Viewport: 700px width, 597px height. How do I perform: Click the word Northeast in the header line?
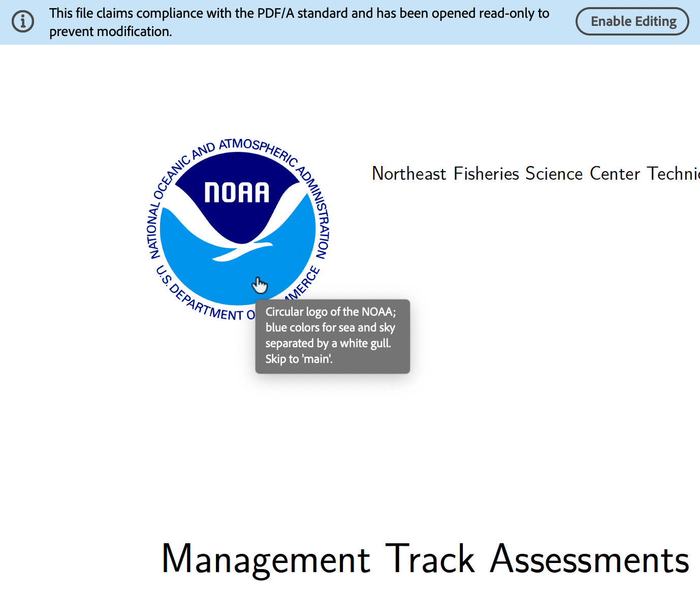[x=409, y=174]
